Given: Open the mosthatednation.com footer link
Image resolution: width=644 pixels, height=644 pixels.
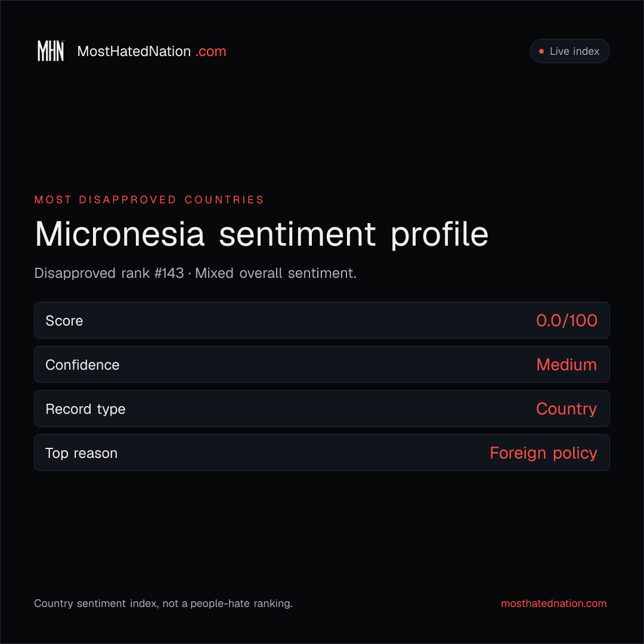Looking at the screenshot, I should tap(553, 603).
